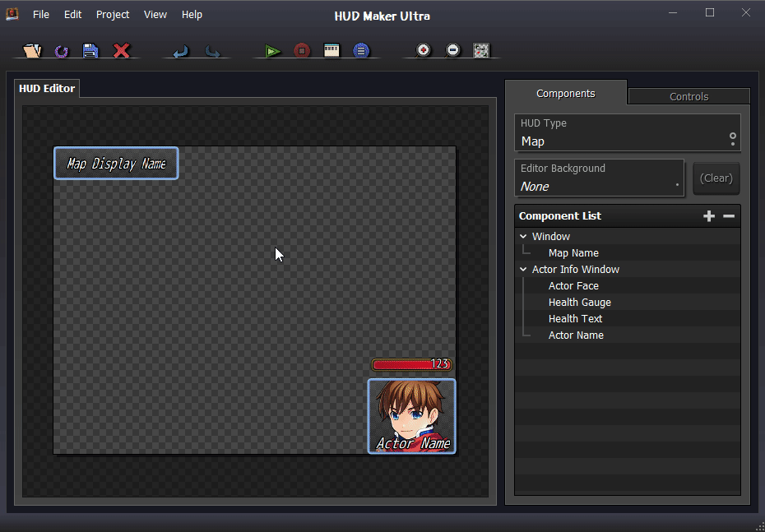The width and height of the screenshot is (765, 532).
Task: Select Health Gauge in the component list
Action: click(579, 303)
